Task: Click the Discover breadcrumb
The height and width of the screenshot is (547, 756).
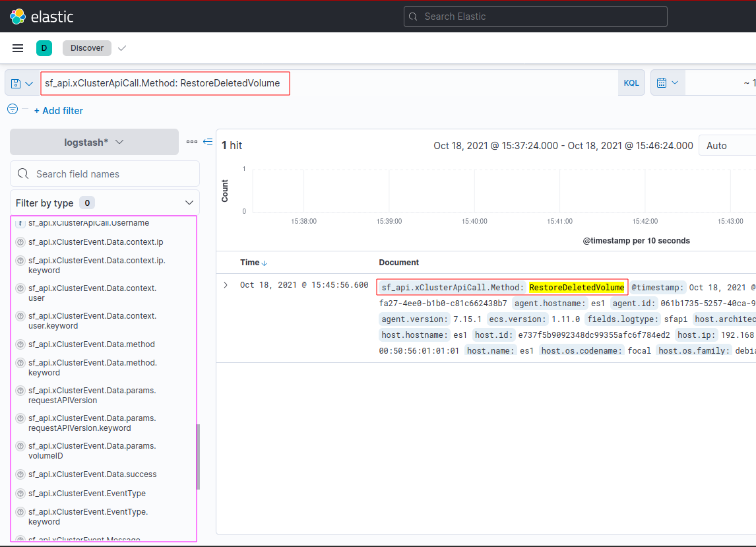Action: point(87,48)
